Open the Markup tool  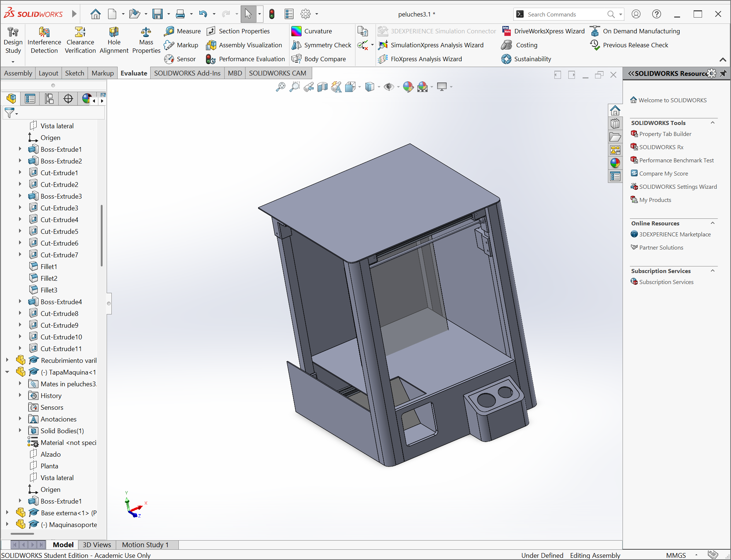click(x=181, y=45)
